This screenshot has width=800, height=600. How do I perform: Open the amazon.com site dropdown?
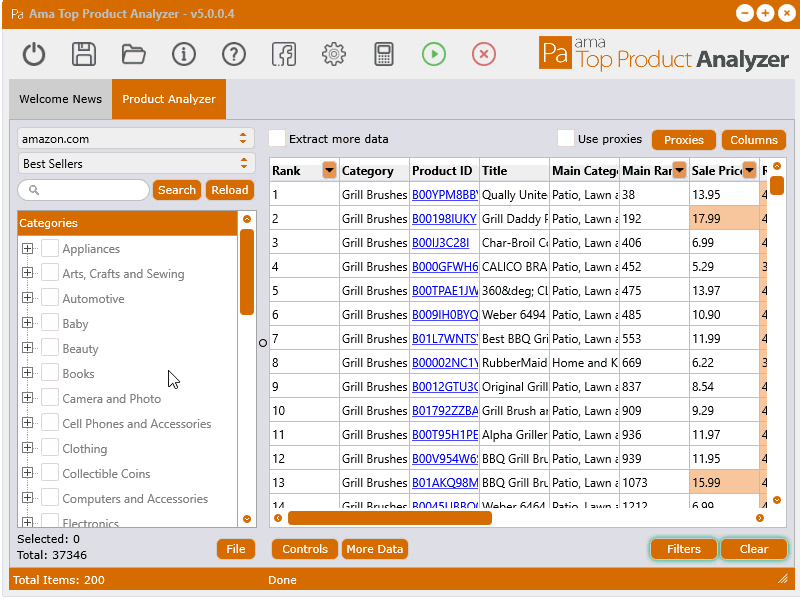[x=136, y=138]
